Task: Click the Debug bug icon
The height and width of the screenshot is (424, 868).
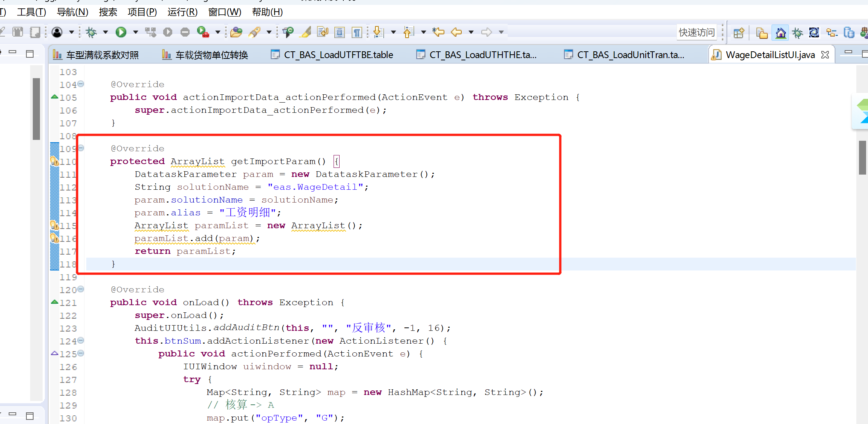Action: pos(91,32)
